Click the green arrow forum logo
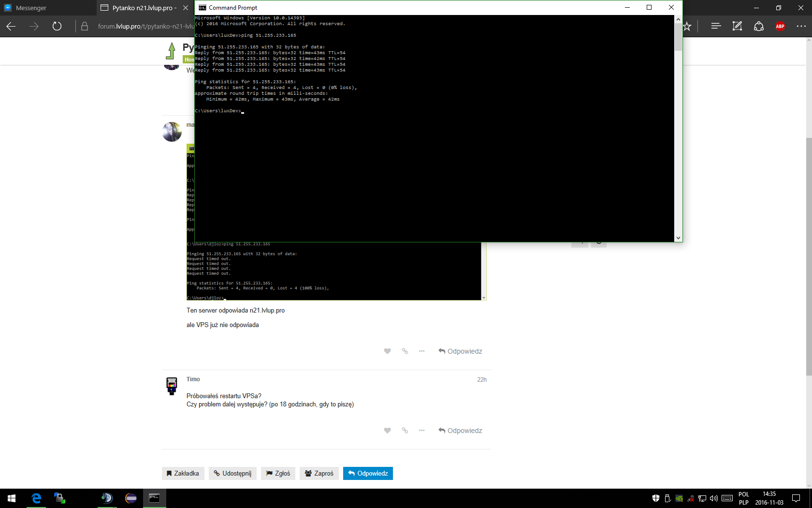The height and width of the screenshot is (508, 812). click(x=171, y=51)
